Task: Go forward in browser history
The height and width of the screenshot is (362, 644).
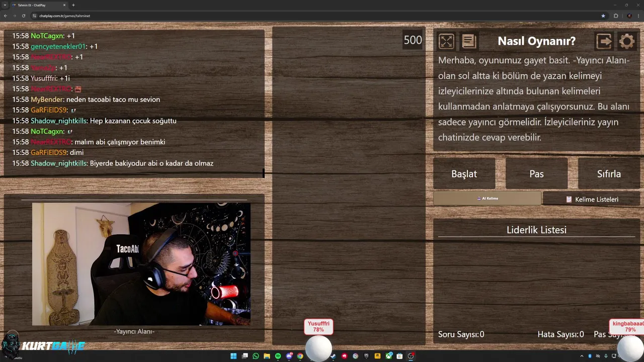Action: coord(15,16)
